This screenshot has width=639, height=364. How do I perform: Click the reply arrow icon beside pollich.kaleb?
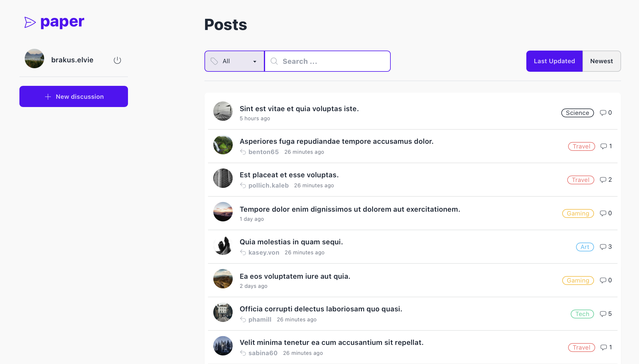click(x=243, y=185)
